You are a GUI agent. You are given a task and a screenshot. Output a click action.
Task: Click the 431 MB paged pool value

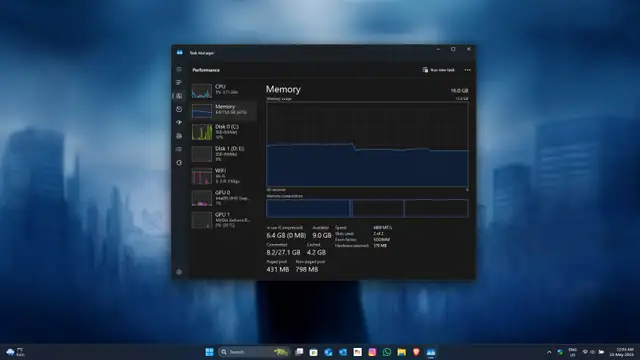pos(278,269)
